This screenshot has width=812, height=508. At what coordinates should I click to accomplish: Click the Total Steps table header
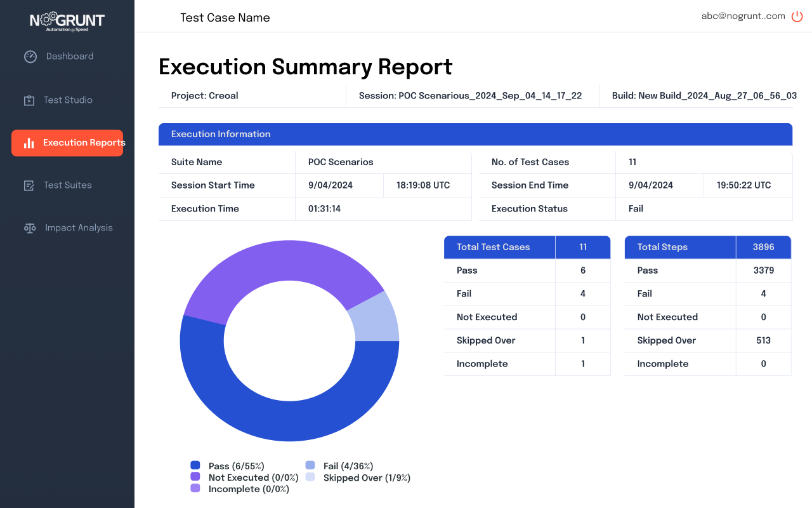tap(662, 247)
